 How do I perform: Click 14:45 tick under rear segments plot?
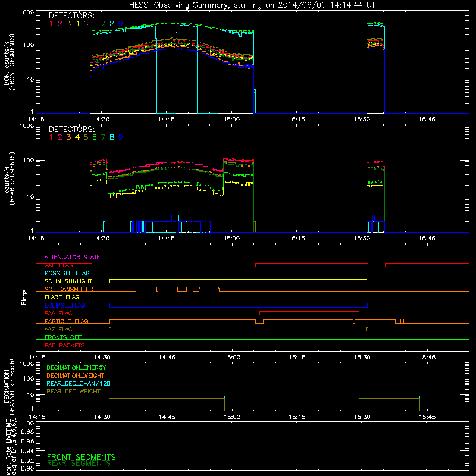coord(166,239)
